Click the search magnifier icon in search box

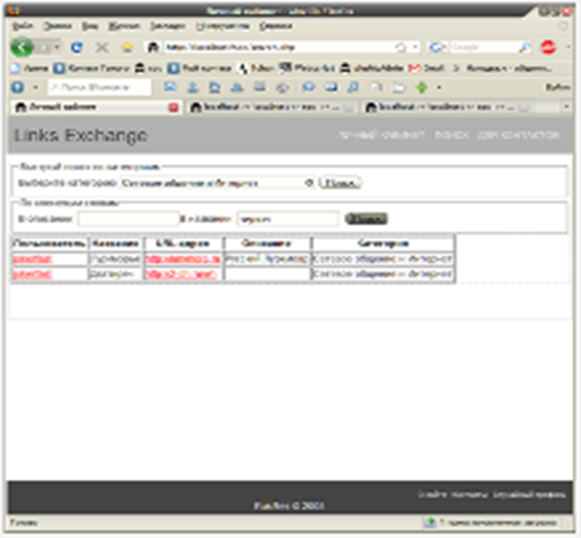525,47
